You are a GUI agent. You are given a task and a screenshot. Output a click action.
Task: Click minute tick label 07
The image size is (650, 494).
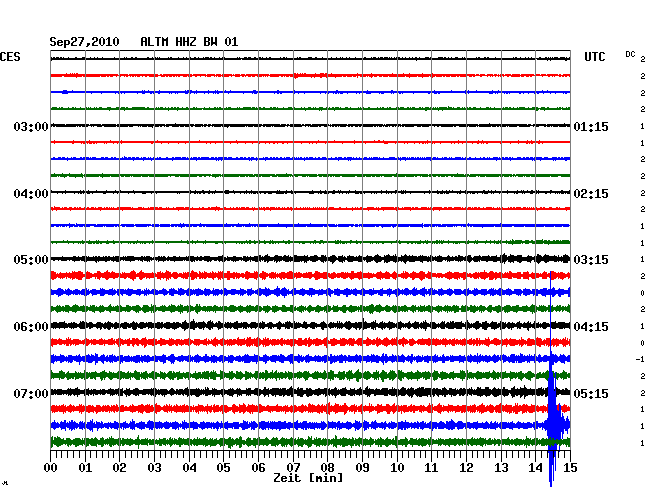click(x=293, y=468)
